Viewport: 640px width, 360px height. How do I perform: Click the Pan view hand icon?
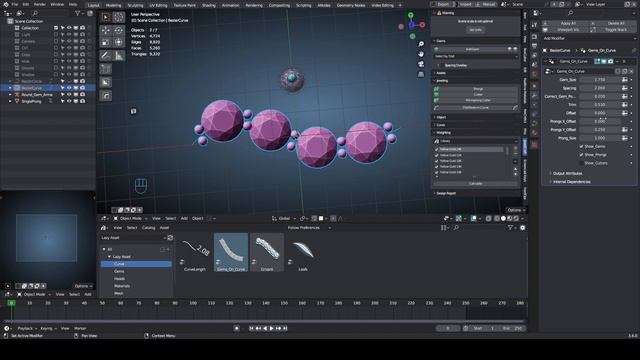coord(421,54)
